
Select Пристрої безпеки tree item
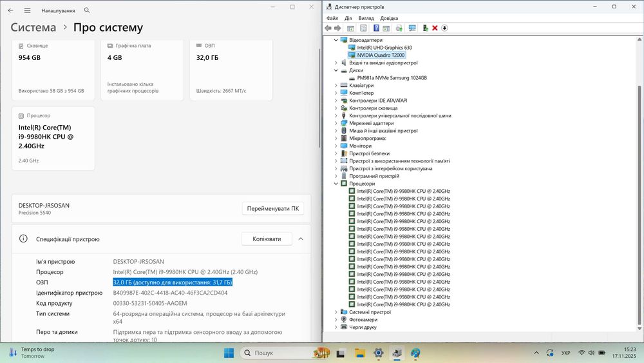click(369, 153)
